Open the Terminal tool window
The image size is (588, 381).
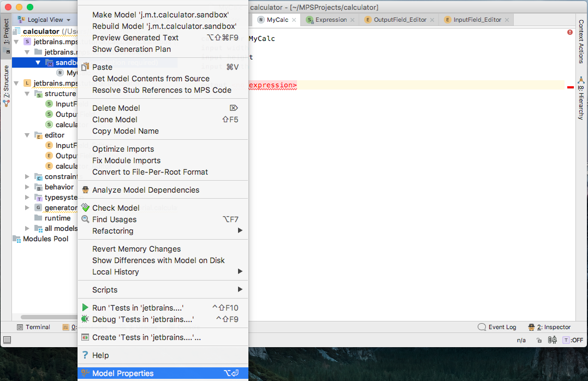point(33,327)
